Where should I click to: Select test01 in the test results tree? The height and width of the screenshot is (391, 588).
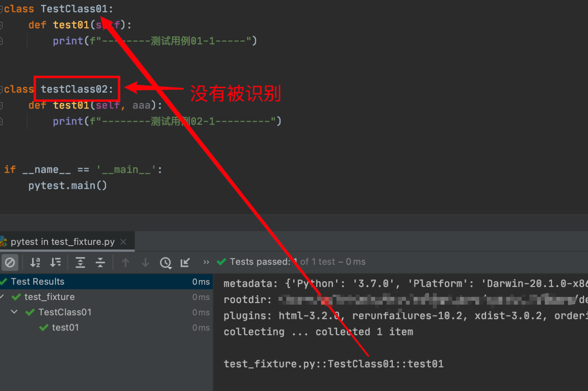(65, 327)
